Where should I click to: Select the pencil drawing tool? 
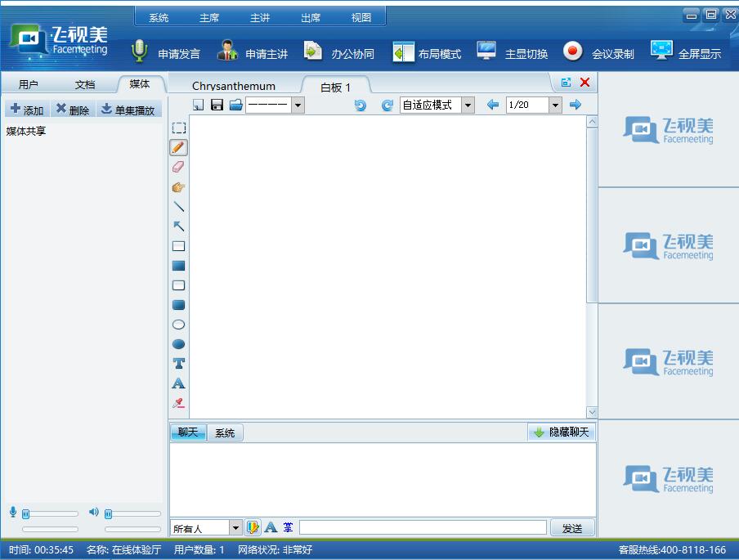(x=178, y=147)
